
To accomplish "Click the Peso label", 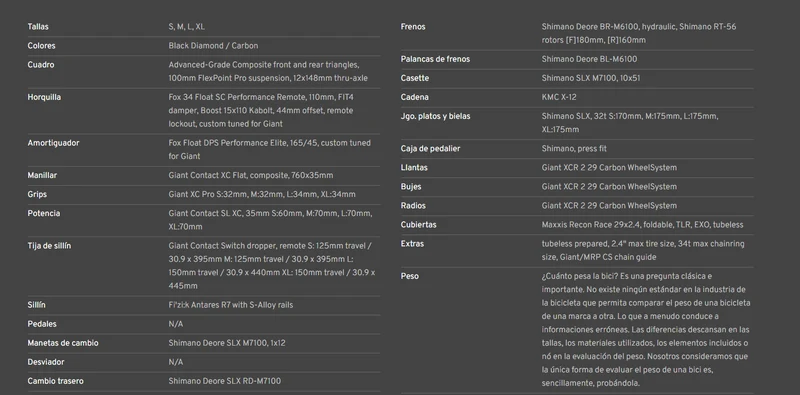I will pyautogui.click(x=409, y=276).
